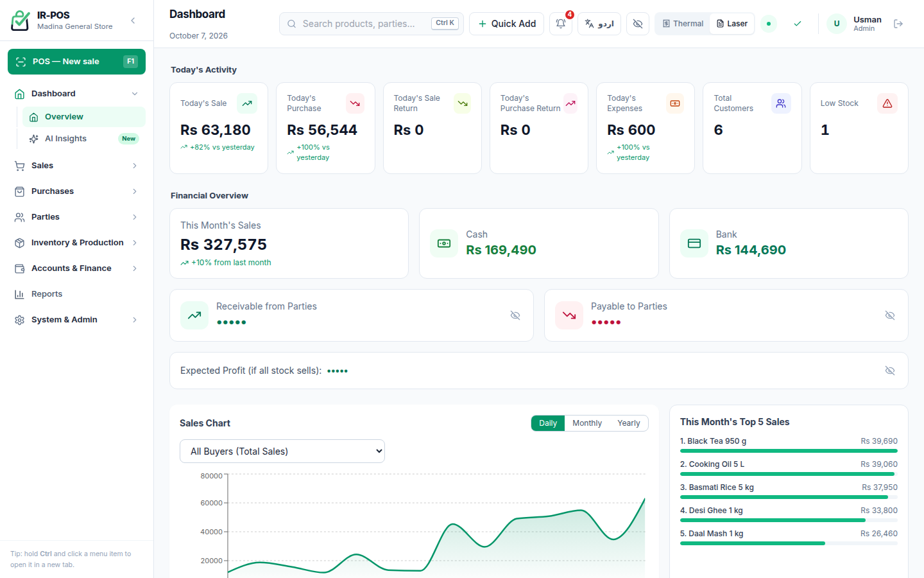Click the sync checkmark icon in header
924x578 pixels.
(x=798, y=24)
